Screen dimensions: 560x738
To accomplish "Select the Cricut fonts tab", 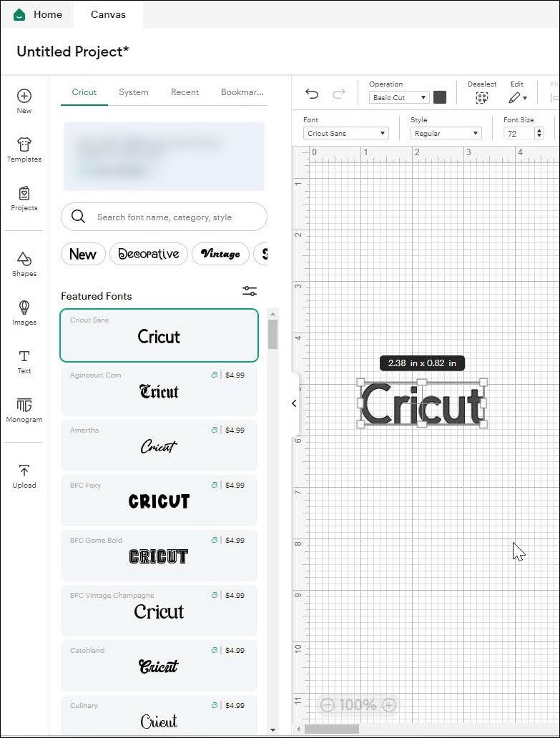I will [84, 92].
